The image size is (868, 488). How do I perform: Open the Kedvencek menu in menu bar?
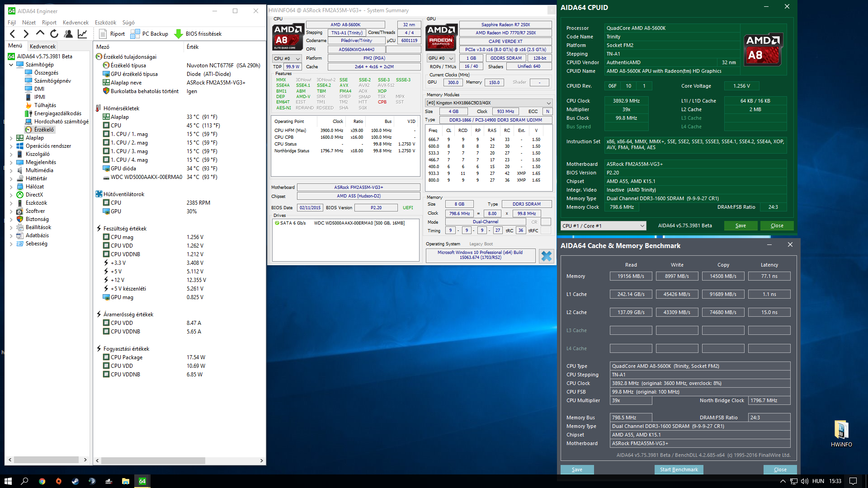click(x=76, y=23)
